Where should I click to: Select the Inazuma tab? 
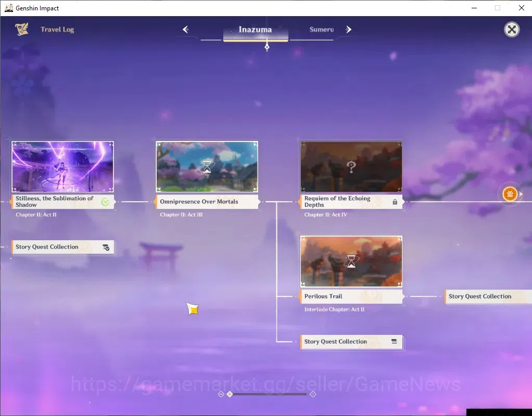point(256,30)
